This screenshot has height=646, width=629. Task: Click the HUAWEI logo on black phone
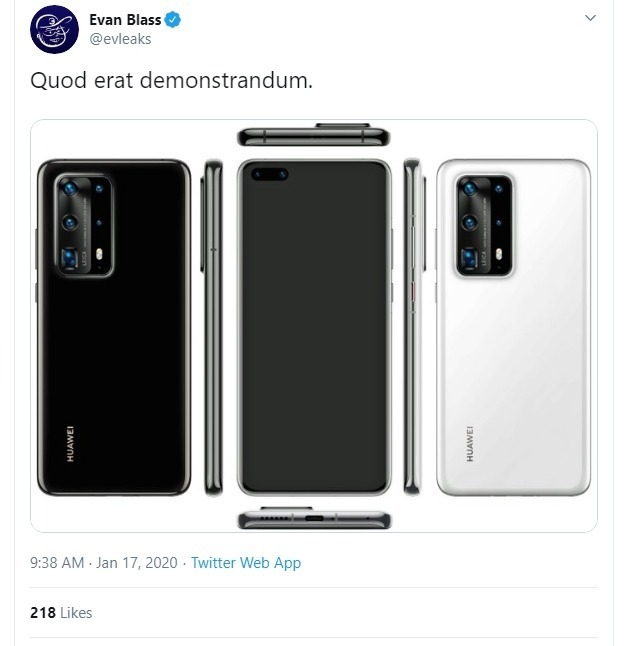pyautogui.click(x=71, y=442)
